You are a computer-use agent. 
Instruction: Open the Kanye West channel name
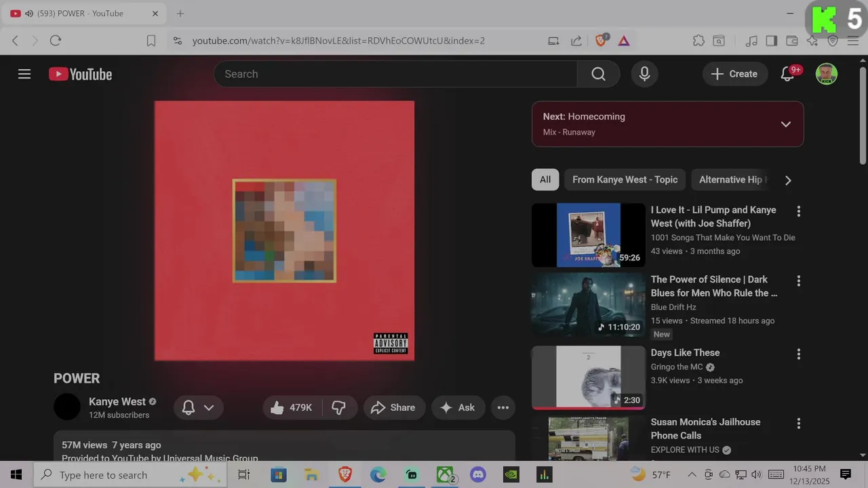[x=117, y=401]
